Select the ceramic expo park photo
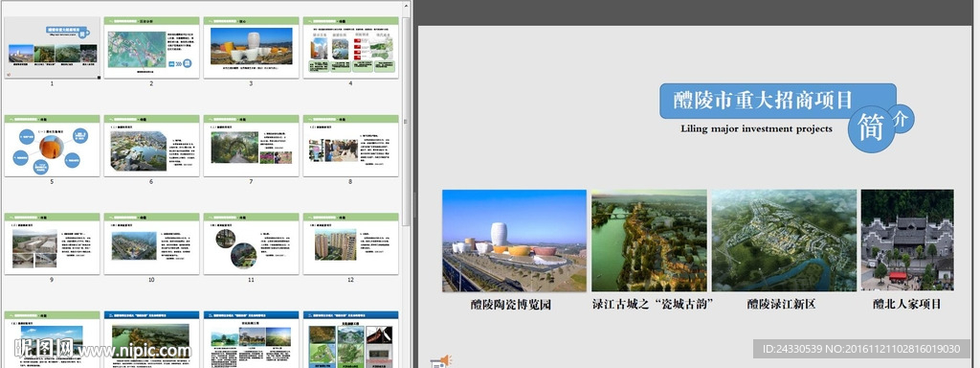This screenshot has height=368, width=980. pyautogui.click(x=514, y=241)
